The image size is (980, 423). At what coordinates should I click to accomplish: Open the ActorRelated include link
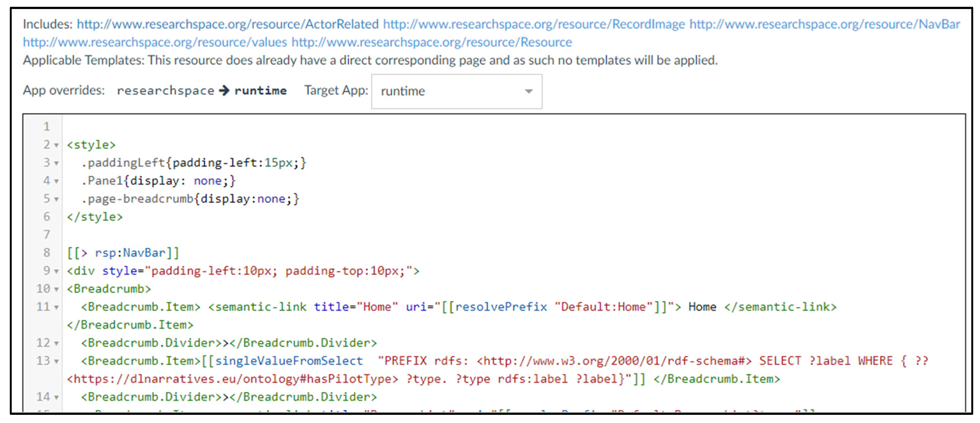(228, 24)
